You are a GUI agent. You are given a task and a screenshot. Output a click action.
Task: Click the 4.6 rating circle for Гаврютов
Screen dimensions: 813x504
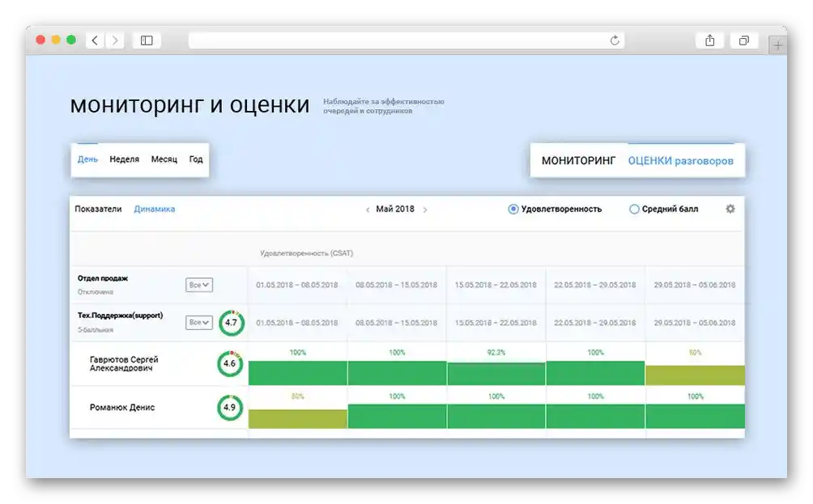point(232,363)
